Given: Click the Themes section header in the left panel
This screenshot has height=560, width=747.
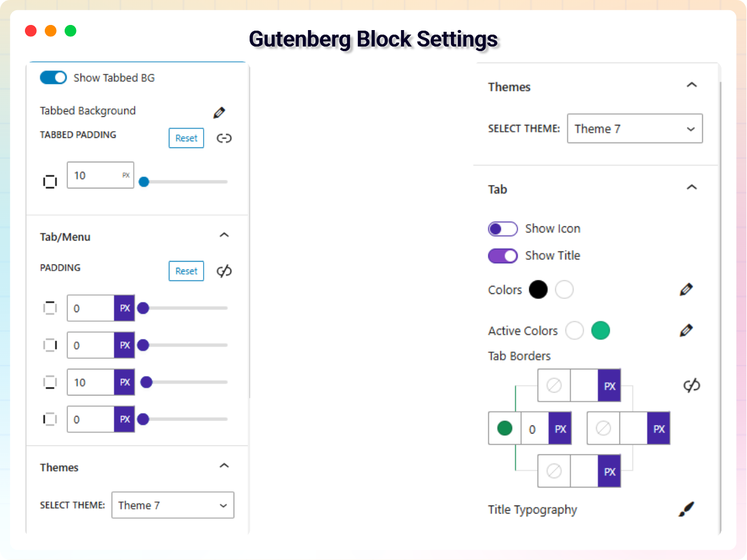Looking at the screenshot, I should 59,468.
